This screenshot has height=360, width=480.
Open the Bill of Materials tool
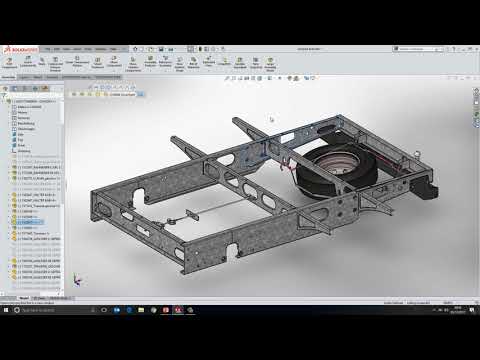(x=193, y=63)
